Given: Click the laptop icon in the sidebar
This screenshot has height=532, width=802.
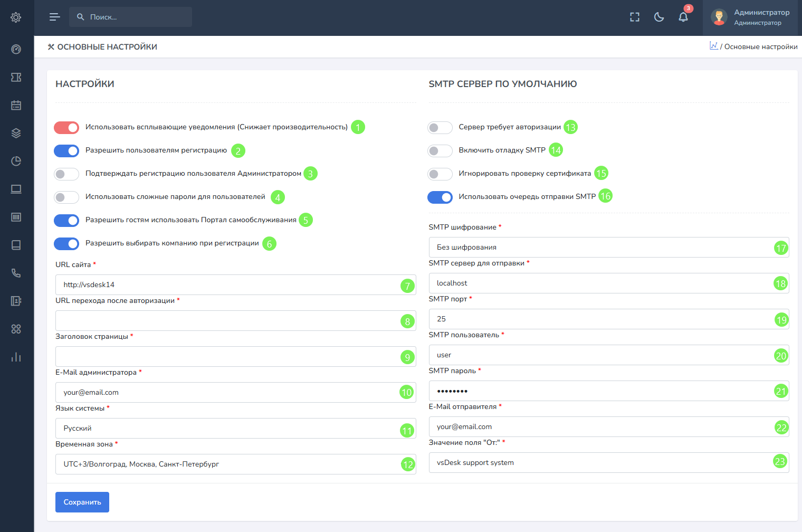Looking at the screenshot, I should click(16, 189).
